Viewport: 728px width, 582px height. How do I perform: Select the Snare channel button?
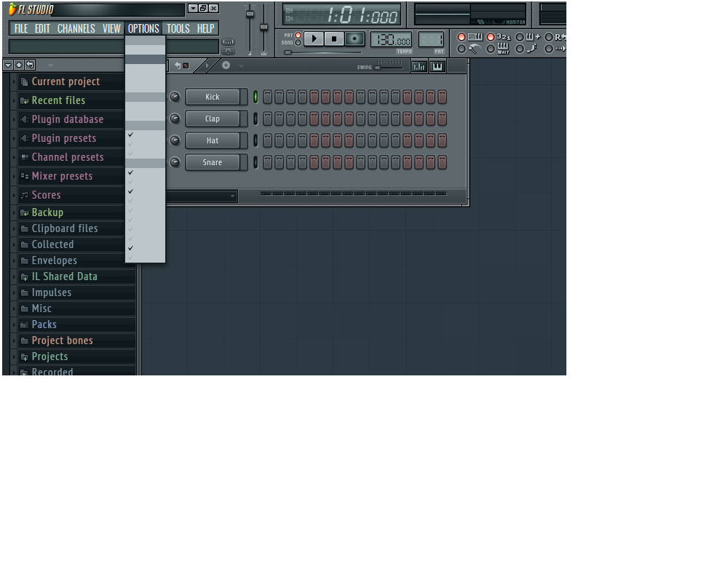[x=213, y=162]
